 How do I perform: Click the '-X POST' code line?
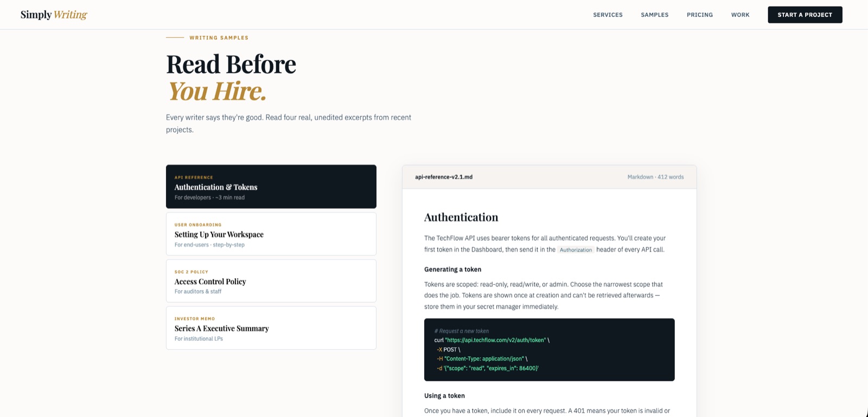pyautogui.click(x=448, y=350)
